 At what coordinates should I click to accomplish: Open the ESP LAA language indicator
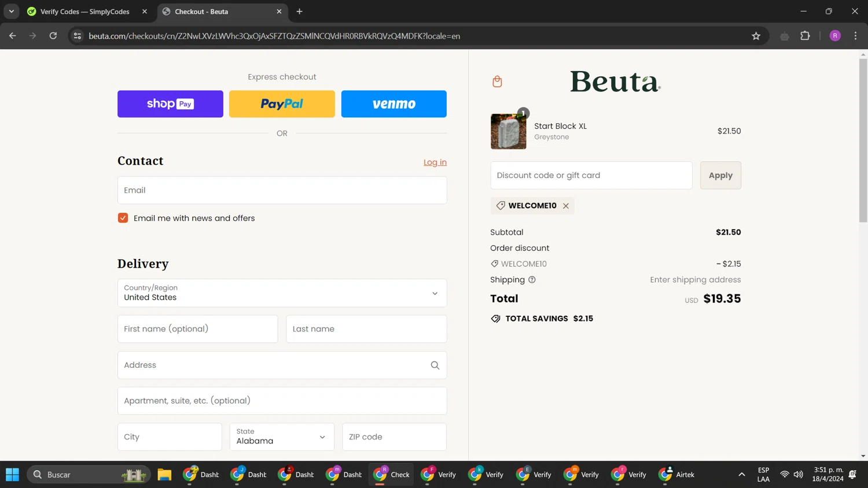763,475
